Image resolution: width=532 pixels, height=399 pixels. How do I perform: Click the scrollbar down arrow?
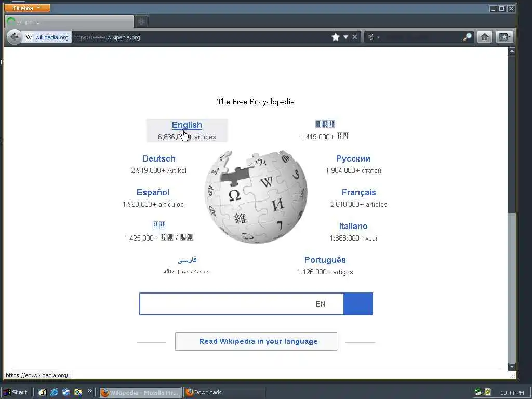(512, 366)
